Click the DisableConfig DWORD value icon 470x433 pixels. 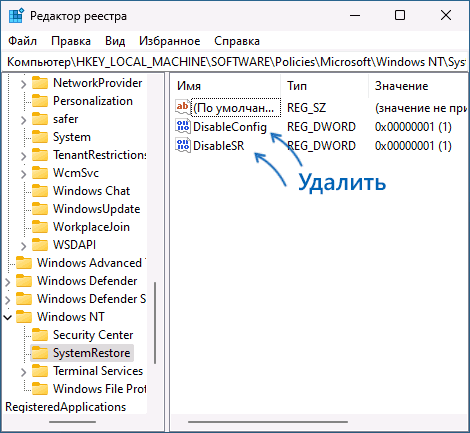click(x=183, y=126)
